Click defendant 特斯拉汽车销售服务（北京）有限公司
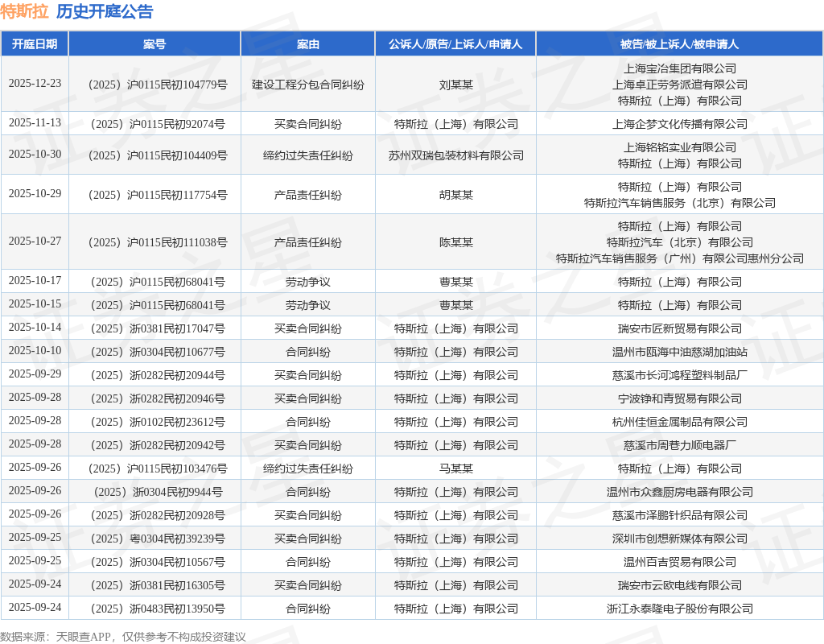This screenshot has height=644, width=824. pos(679,203)
